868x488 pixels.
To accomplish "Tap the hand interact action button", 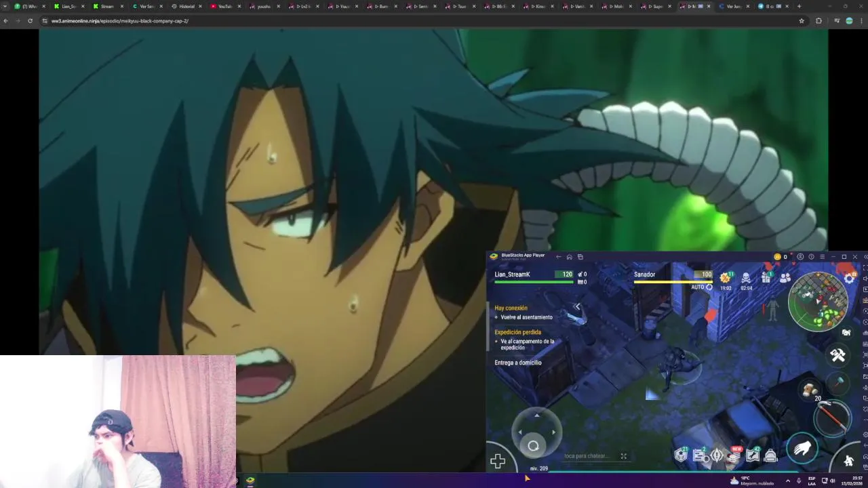I will 802,449.
